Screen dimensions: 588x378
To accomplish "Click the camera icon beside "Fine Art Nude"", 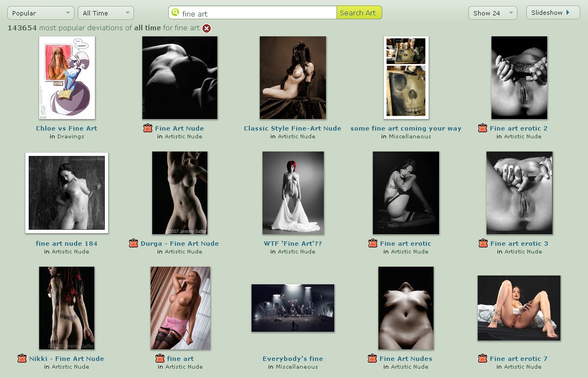I will click(148, 128).
